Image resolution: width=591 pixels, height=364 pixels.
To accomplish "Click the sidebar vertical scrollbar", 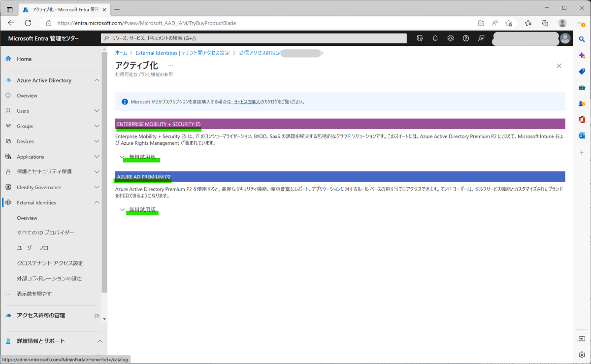I will tap(104, 172).
